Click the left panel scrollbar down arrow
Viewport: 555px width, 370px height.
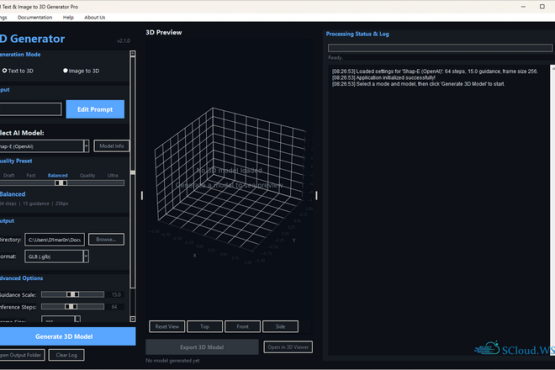point(133,319)
